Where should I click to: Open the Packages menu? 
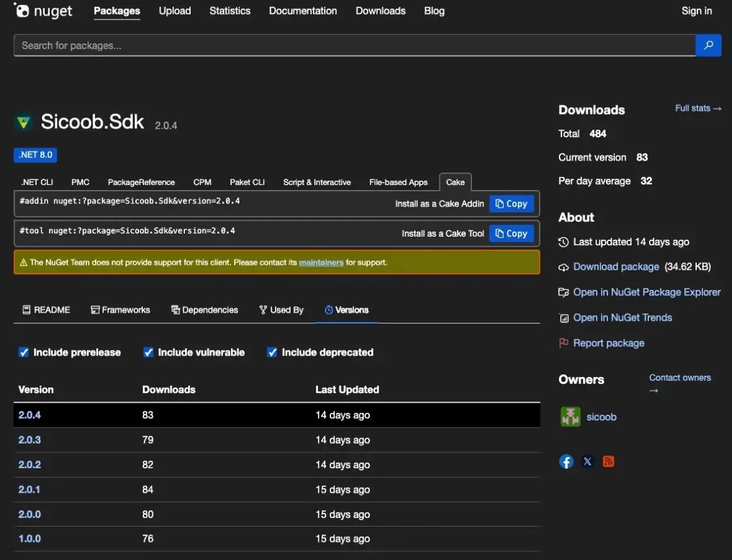point(116,11)
